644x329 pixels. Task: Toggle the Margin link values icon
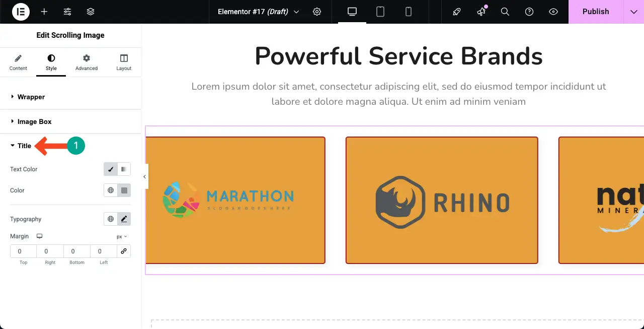click(x=124, y=251)
